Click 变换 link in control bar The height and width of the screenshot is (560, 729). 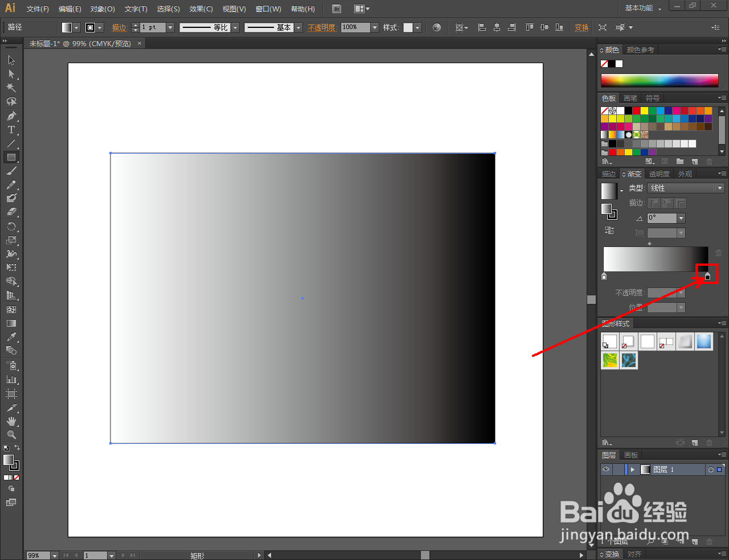click(x=581, y=28)
